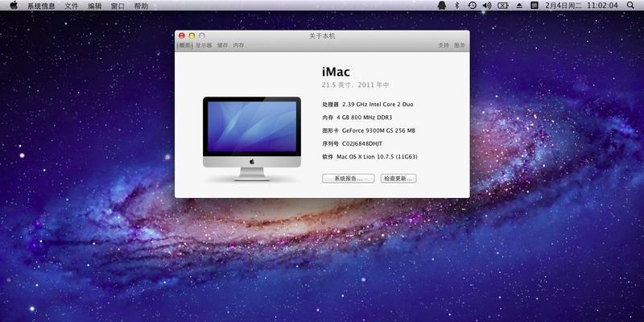
Task: Click the battery status icon
Action: pos(503,6)
